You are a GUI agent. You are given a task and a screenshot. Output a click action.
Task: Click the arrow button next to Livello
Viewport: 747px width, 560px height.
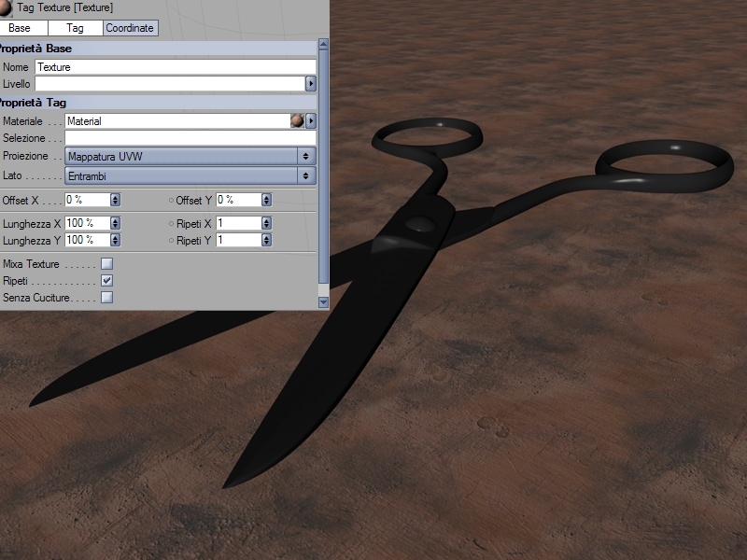point(311,84)
